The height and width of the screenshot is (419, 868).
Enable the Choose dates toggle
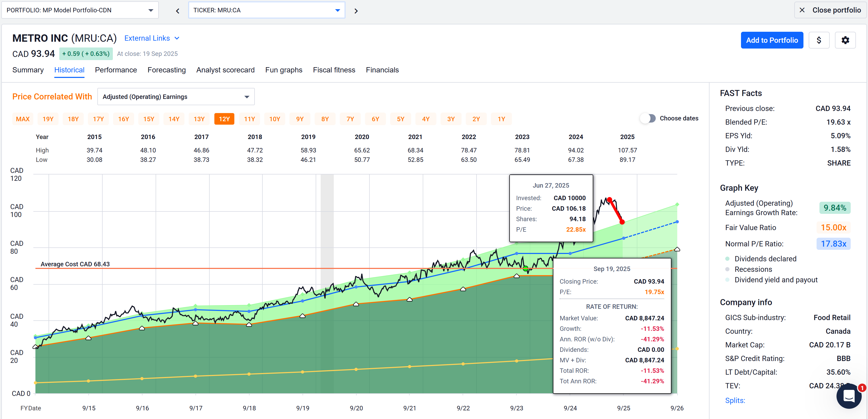(x=648, y=118)
